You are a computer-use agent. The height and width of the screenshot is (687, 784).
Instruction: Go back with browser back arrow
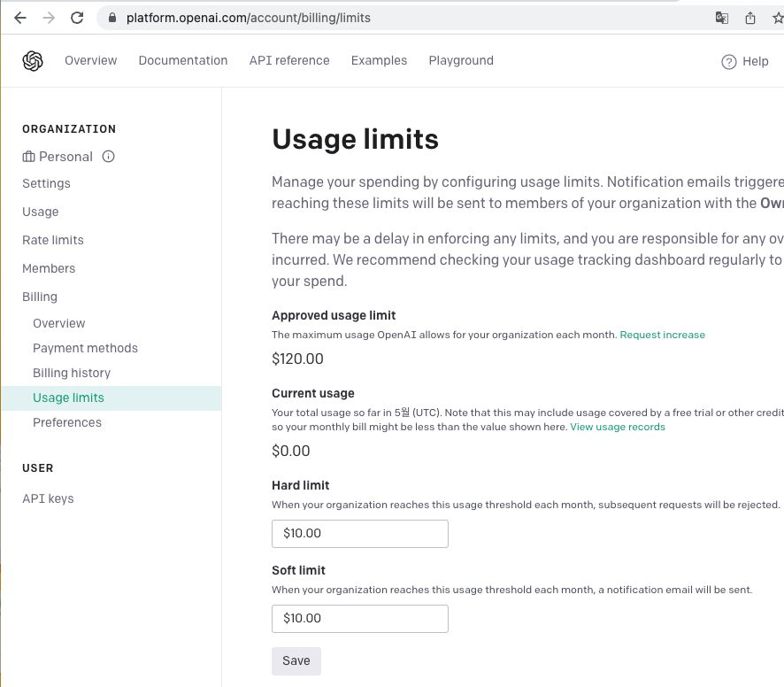click(20, 18)
